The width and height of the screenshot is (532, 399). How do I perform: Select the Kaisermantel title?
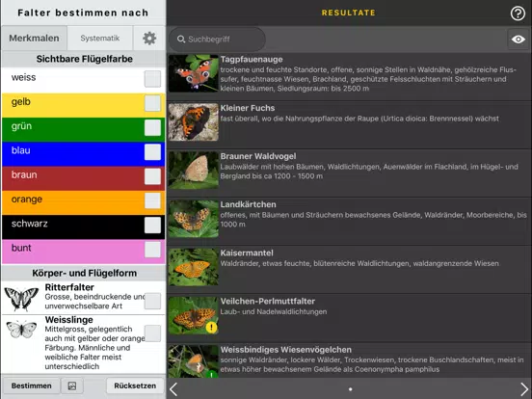point(247,253)
